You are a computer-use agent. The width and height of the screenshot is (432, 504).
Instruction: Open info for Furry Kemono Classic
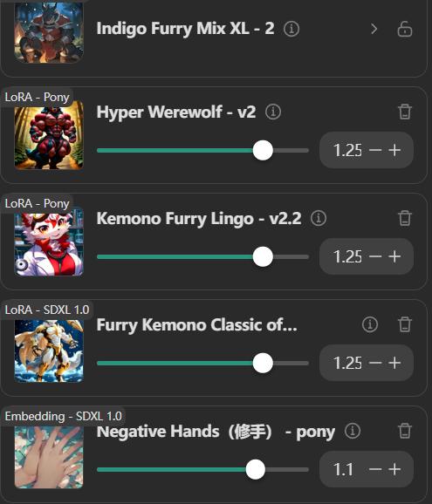(370, 324)
